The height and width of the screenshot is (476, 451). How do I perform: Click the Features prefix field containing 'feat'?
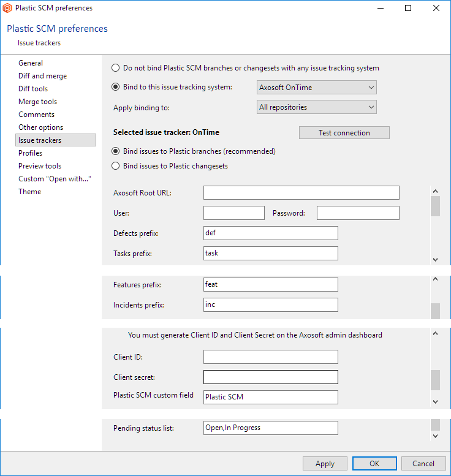pos(271,284)
